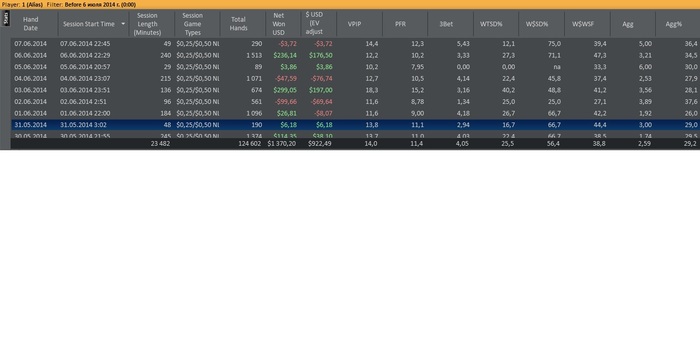
Task: Click session start 07.06.2014 22:45
Action: point(85,44)
